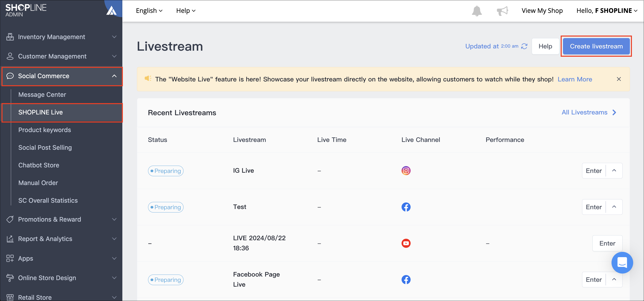644x301 pixels.
Task: Expand Apps menu chevron
Action: (x=114, y=258)
